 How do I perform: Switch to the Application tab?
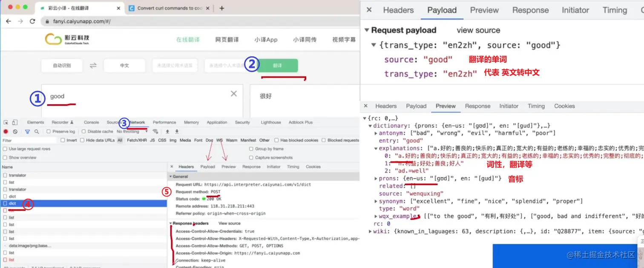(x=217, y=122)
